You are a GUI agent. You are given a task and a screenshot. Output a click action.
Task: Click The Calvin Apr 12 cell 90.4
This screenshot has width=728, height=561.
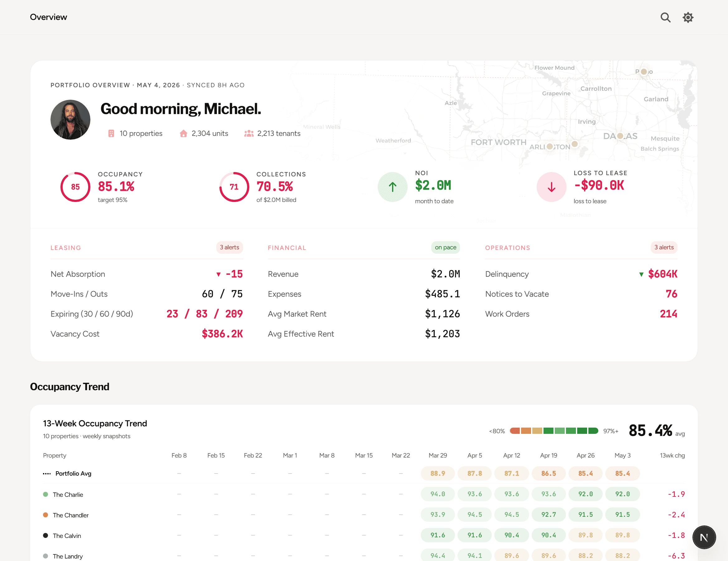(x=512, y=535)
